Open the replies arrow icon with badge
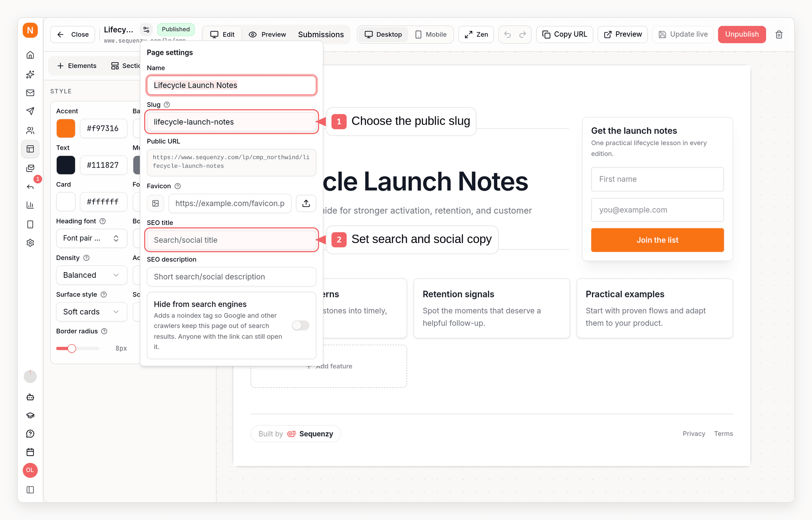 pyautogui.click(x=30, y=187)
